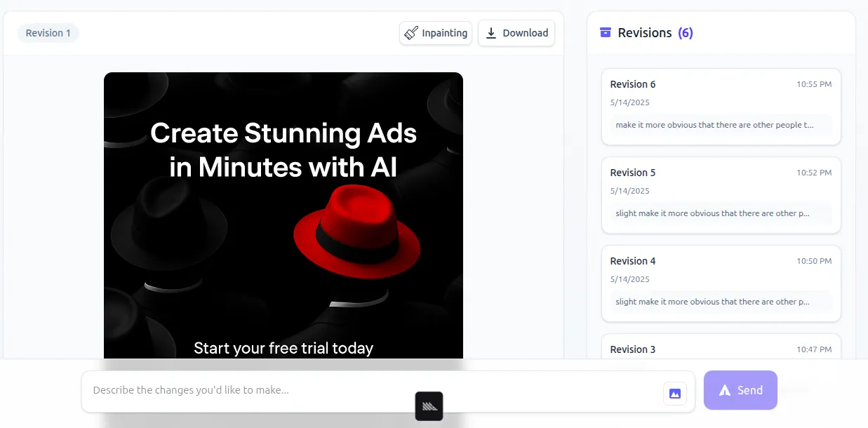The height and width of the screenshot is (428, 868).
Task: Click the Revisions panel heading
Action: 645,33
